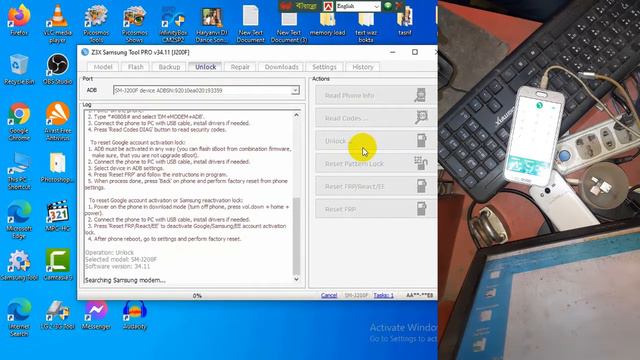Click the 'Selected model: SM-J200F' log line

click(121, 259)
